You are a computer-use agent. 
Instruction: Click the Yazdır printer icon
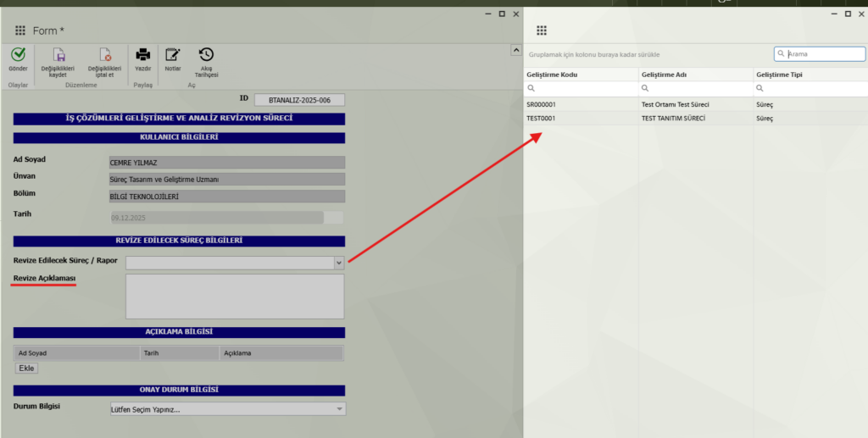tap(143, 55)
